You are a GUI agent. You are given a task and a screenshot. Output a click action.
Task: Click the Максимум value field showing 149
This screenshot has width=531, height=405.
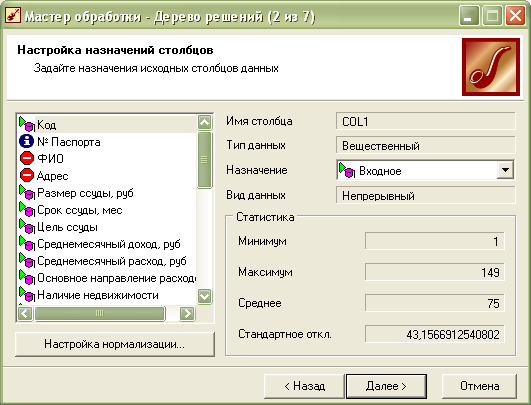(435, 272)
